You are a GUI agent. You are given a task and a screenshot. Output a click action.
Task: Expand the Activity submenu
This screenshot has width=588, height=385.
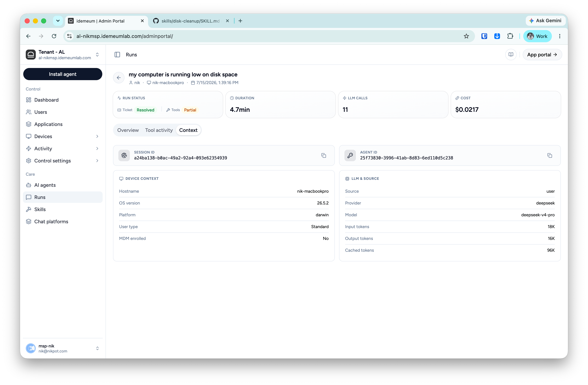(x=97, y=148)
